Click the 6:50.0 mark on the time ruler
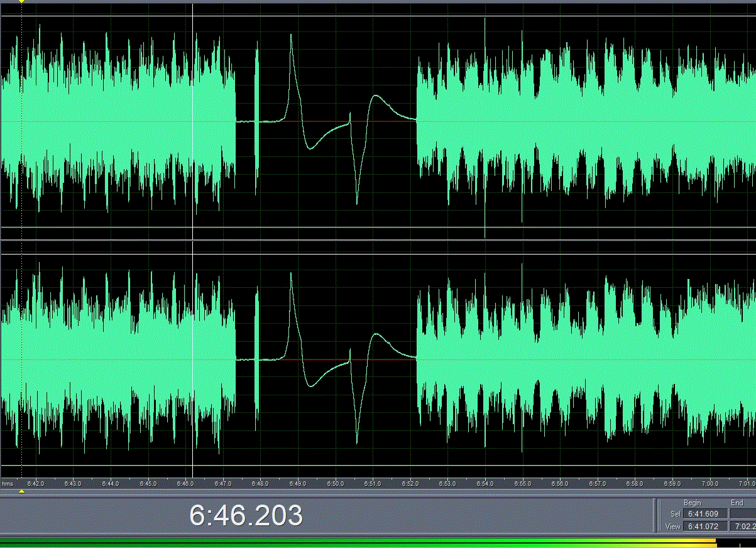The width and height of the screenshot is (756, 548). [x=336, y=483]
